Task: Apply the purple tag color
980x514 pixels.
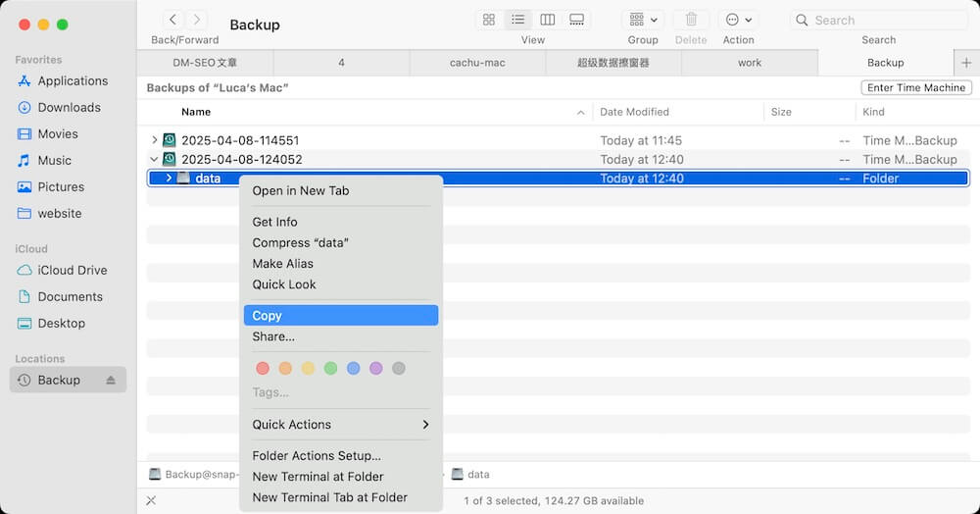Action: pyautogui.click(x=375, y=368)
